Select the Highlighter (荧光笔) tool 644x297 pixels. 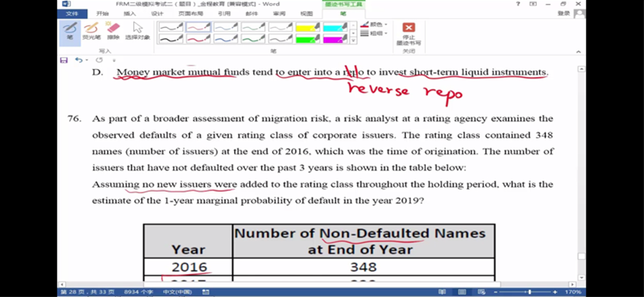(91, 32)
